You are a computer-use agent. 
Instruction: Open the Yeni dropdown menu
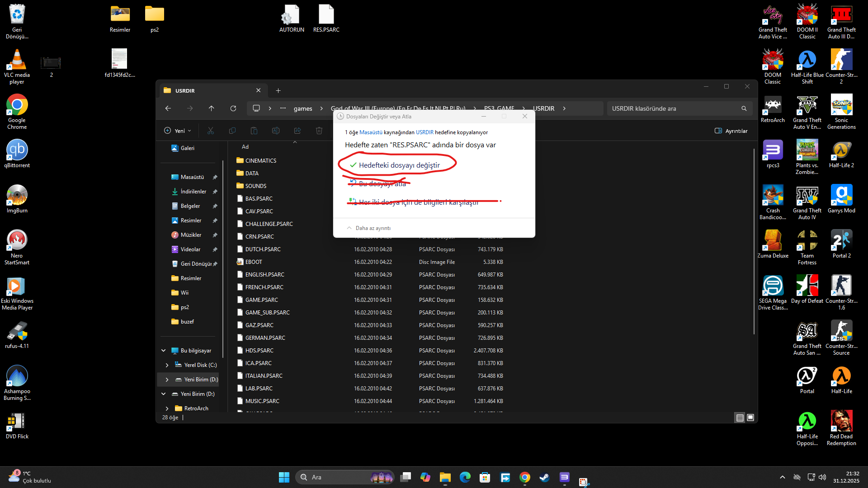pos(178,131)
